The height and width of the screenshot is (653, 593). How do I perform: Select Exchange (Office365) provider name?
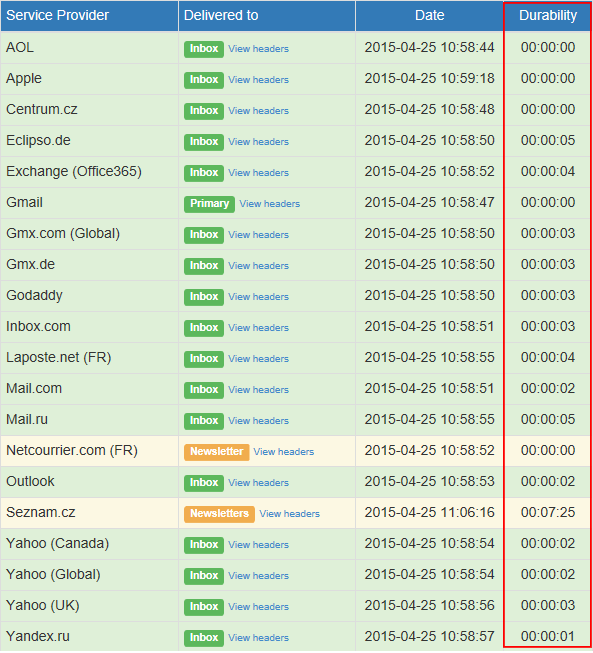74,172
